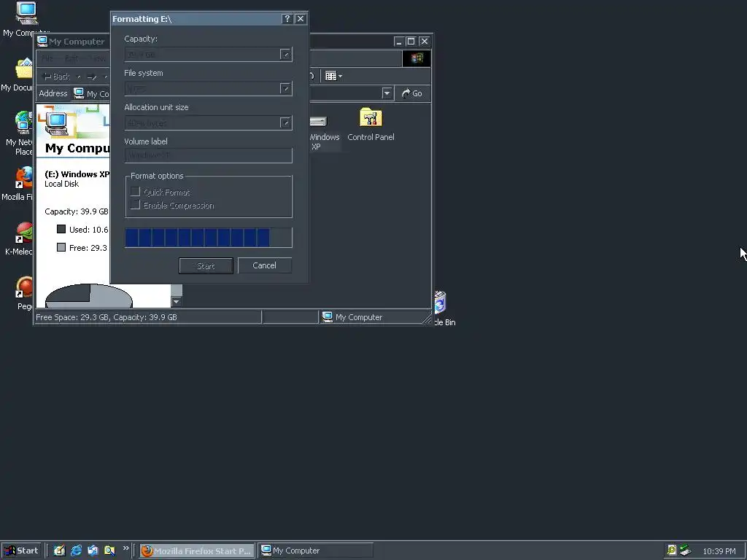Click the Start button in Format dialog
Image resolution: width=747 pixels, height=560 pixels.
coord(206,265)
